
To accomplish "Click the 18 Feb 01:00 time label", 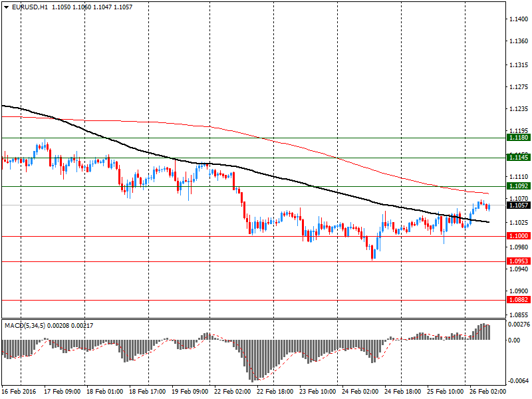I will pos(105,392).
